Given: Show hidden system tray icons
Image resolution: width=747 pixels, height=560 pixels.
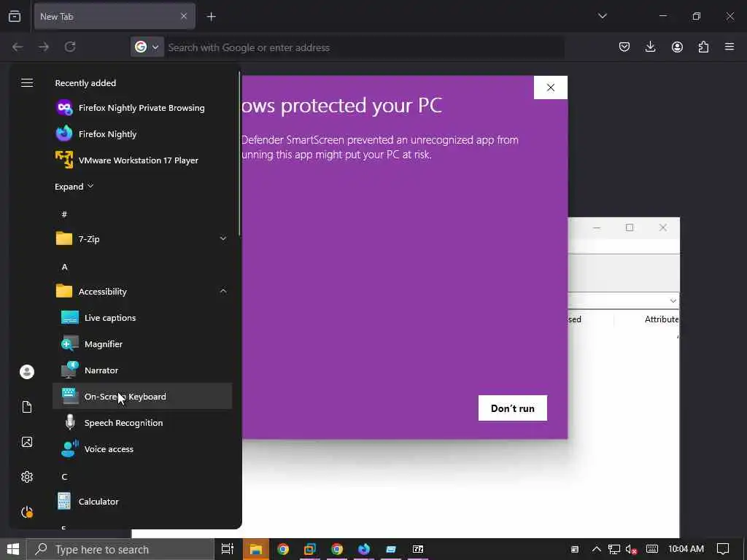Looking at the screenshot, I should click(x=597, y=549).
